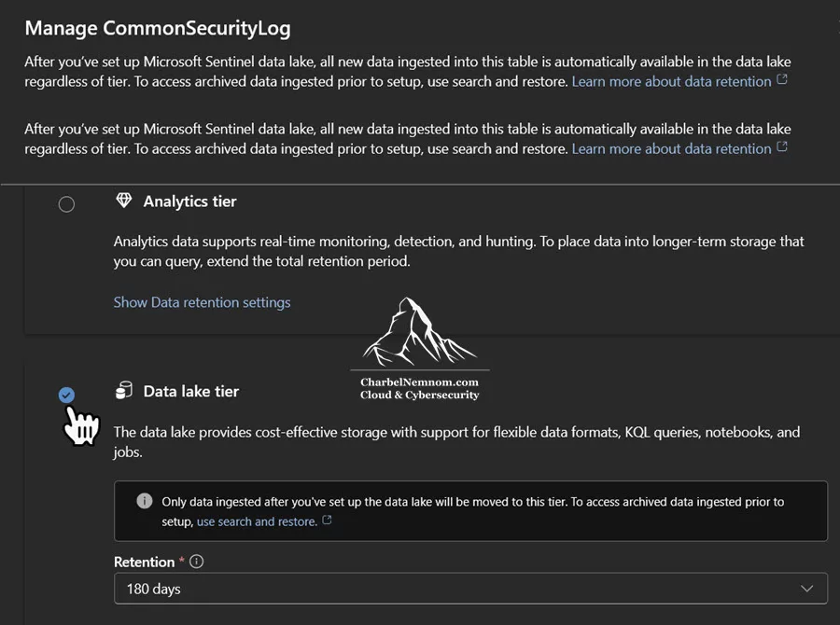Open the first Learn more about data retention link
The height and width of the screenshot is (625, 840).
(x=671, y=81)
